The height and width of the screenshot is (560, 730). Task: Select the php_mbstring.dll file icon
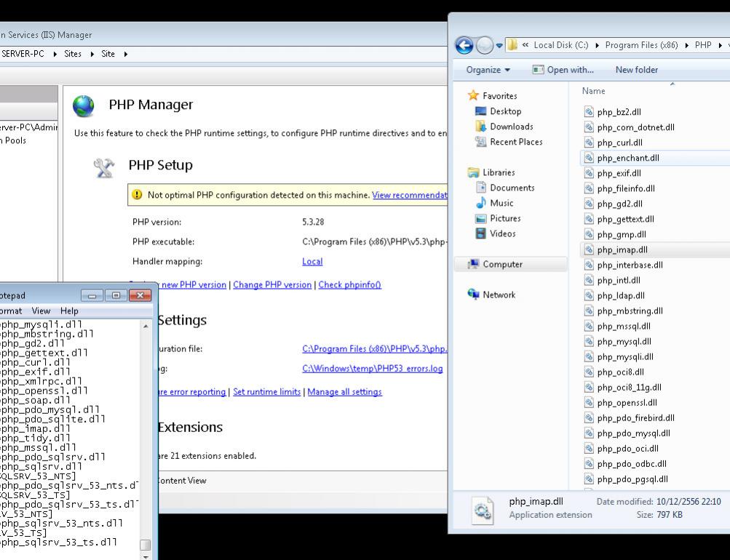589,311
